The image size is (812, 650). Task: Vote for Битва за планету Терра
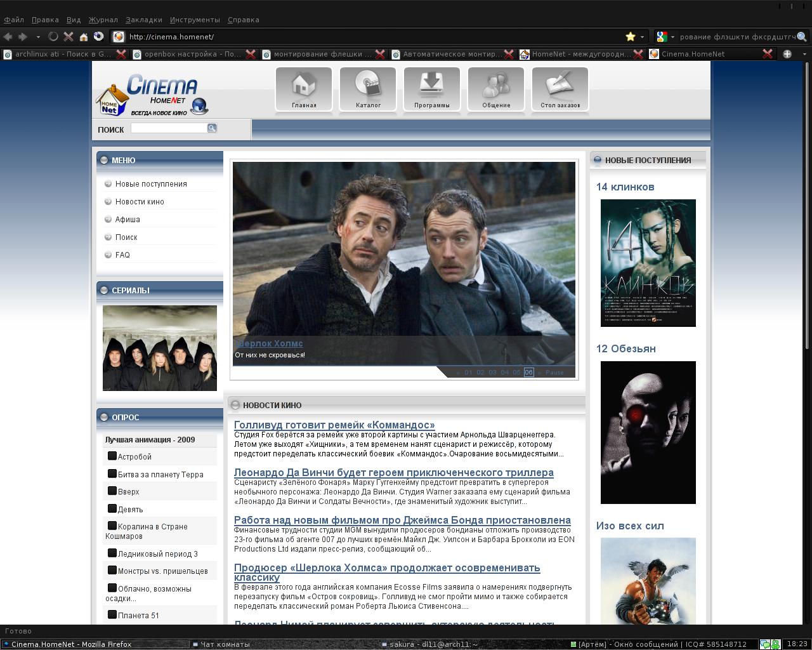(112, 474)
